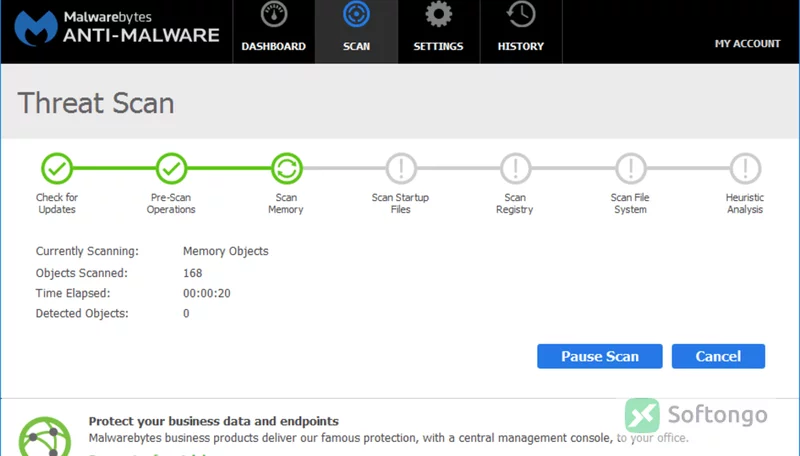Select the Scan target icon
Viewport: 800px width, 456px height.
point(356,14)
